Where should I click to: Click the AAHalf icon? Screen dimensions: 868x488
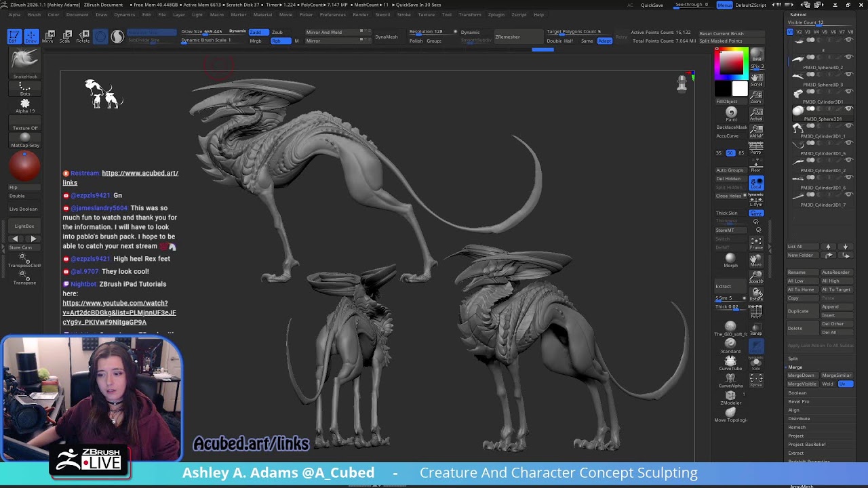pyautogui.click(x=757, y=131)
